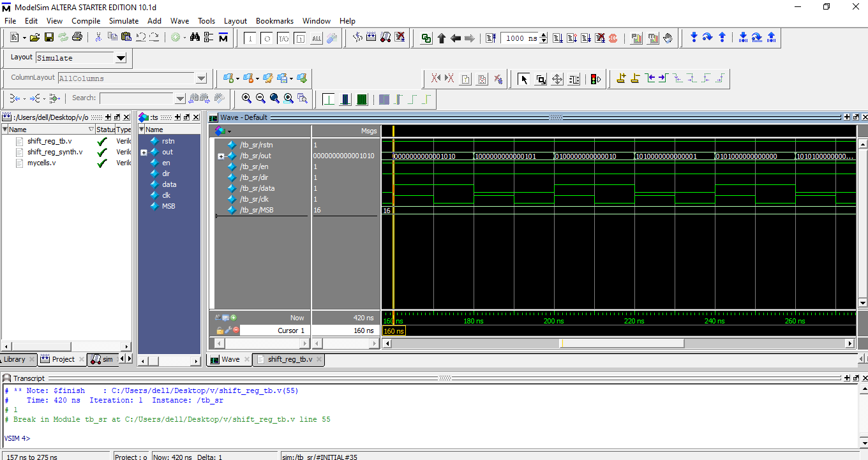Click the Zoom In magnifier icon
Viewport: 868px width, 460px height.
246,98
